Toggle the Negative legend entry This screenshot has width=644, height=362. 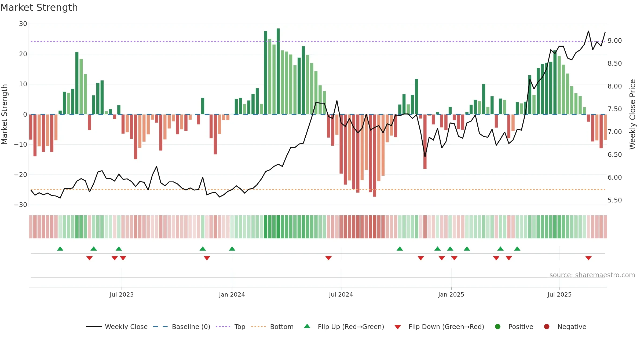pos(565,327)
